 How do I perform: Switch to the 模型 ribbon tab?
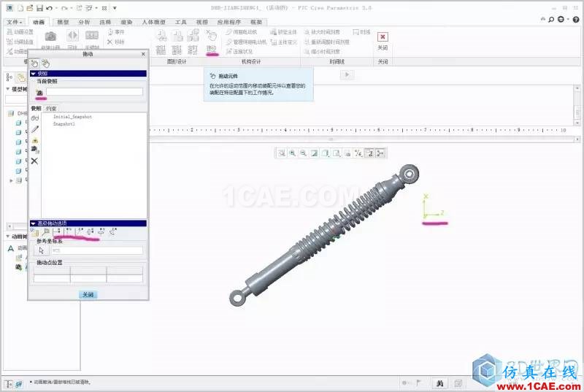coord(63,23)
